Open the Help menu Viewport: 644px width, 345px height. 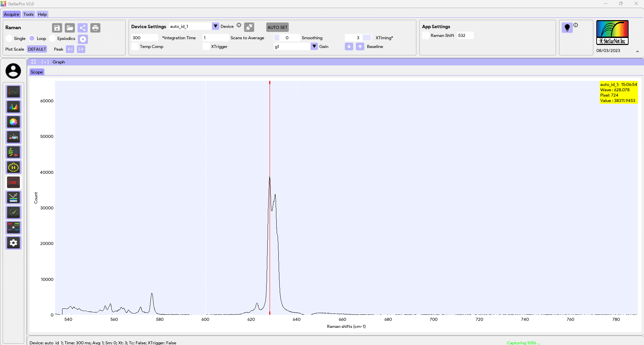click(x=42, y=14)
